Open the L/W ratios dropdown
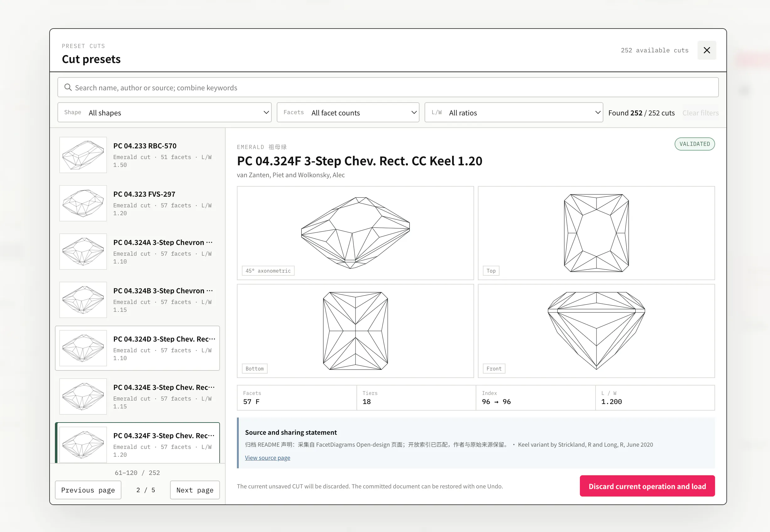This screenshot has width=770, height=532. [x=514, y=112]
